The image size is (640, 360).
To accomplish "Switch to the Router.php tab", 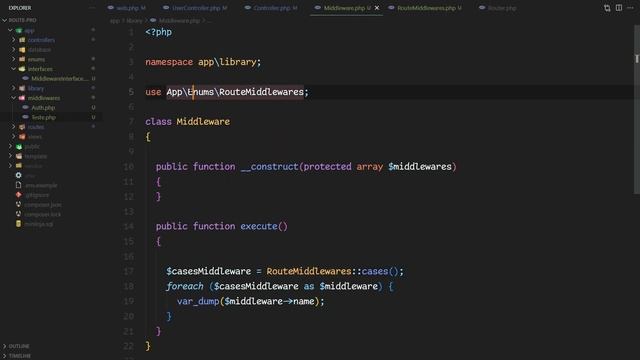I will click(498, 8).
